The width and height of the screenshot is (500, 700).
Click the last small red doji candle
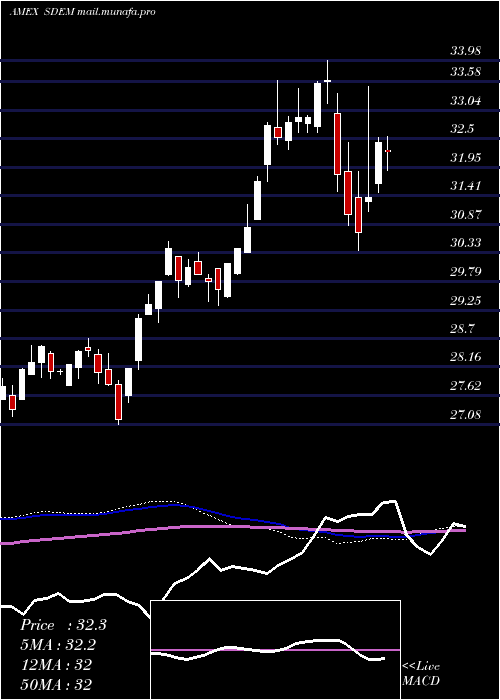click(388, 152)
